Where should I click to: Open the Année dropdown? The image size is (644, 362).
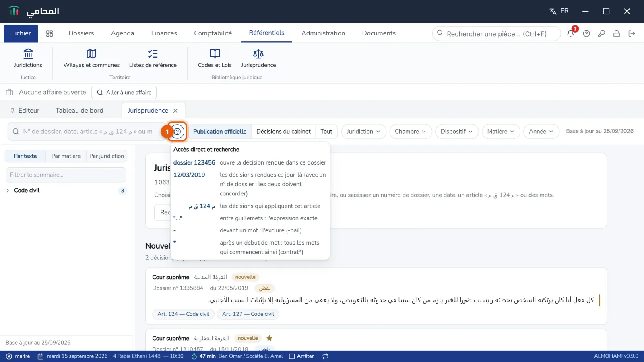point(541,132)
